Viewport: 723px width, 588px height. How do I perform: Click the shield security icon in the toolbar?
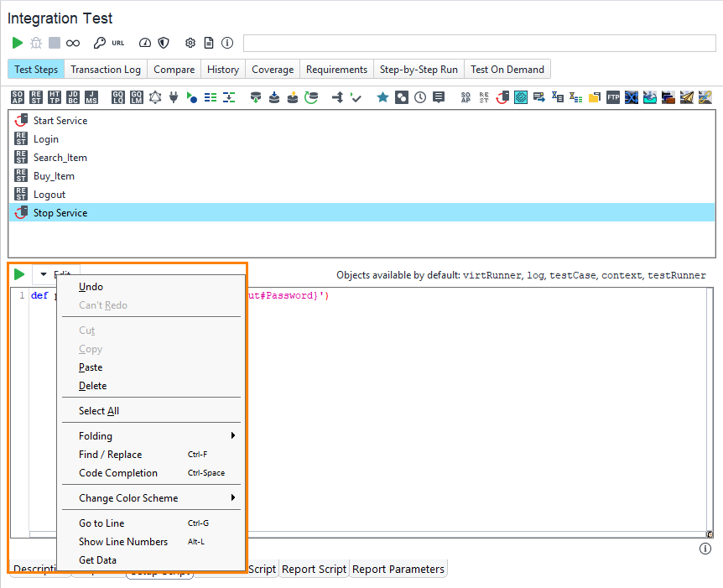pos(164,42)
